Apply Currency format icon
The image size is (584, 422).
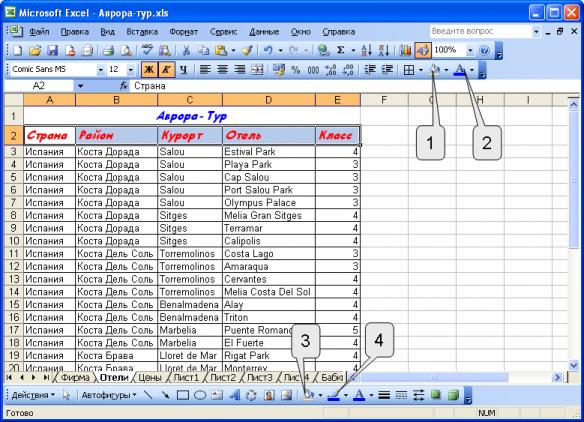[279, 70]
